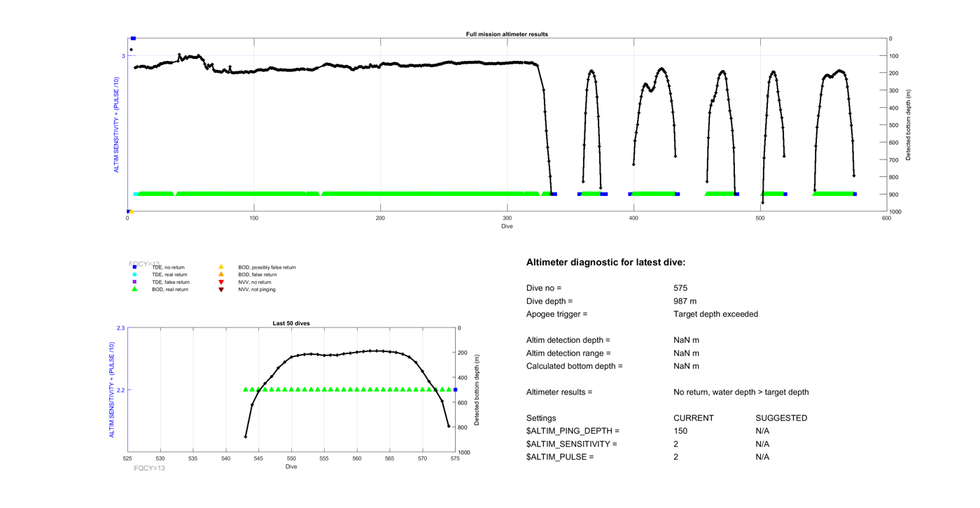The image size is (980, 508).
Task: Click the 'CURRENT' column header
Action: click(694, 418)
